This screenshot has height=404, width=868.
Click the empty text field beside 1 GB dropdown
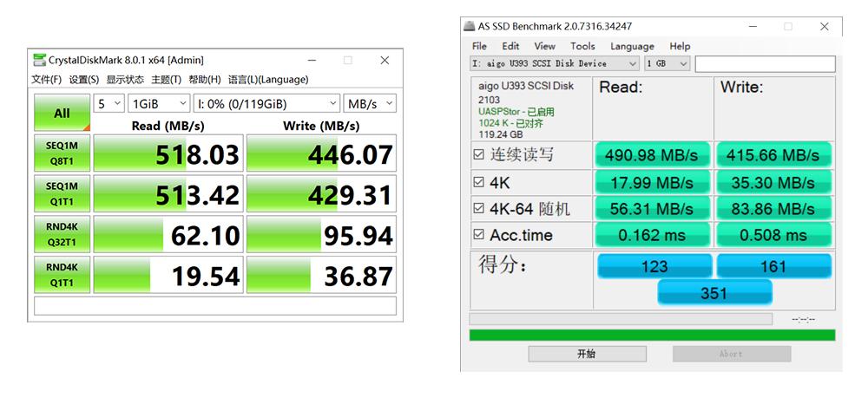[765, 63]
